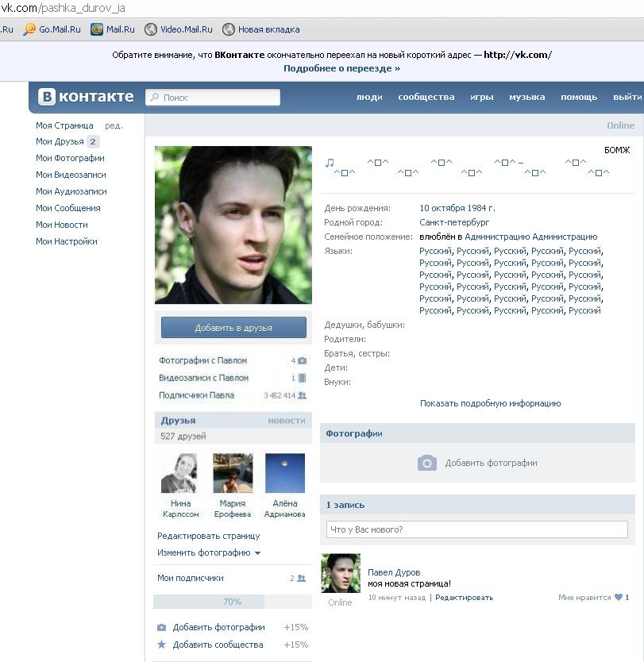This screenshot has width=644, height=662.
Task: Click Санкт-петербург hometown link
Action: tap(454, 222)
